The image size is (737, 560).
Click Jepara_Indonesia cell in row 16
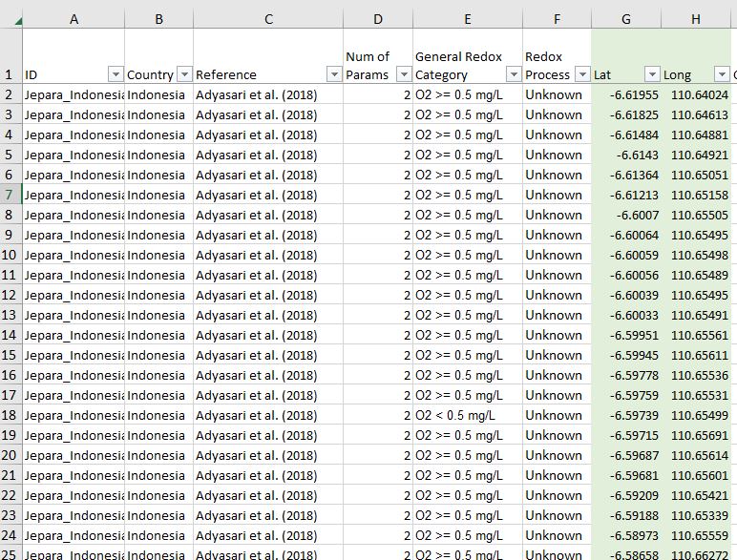74,375
